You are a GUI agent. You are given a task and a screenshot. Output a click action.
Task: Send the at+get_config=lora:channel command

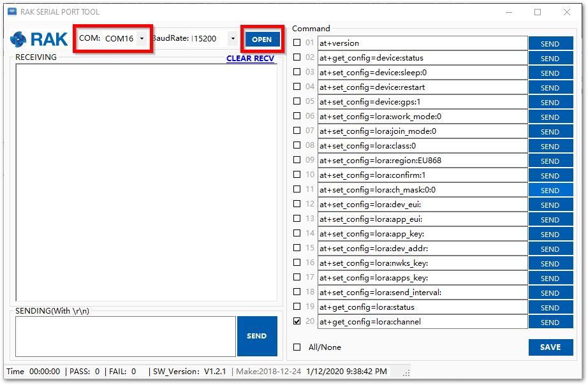pyautogui.click(x=550, y=322)
